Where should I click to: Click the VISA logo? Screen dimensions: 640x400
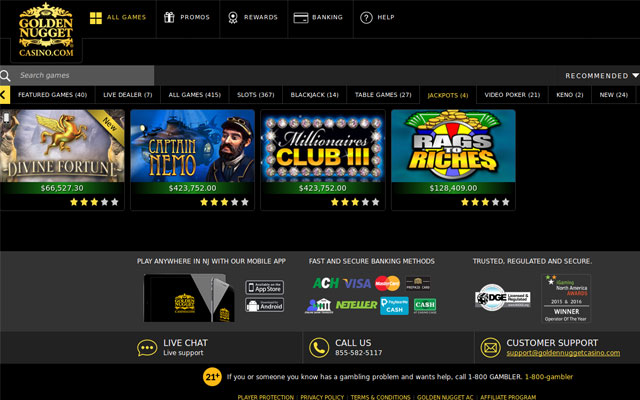point(357,283)
